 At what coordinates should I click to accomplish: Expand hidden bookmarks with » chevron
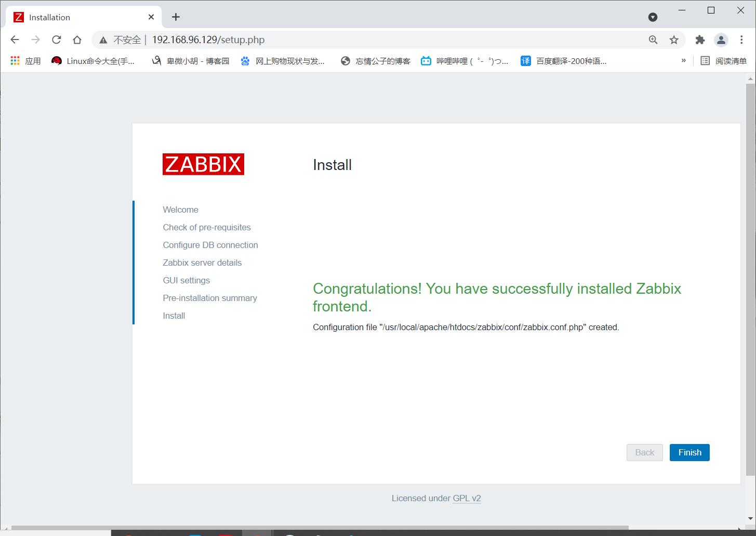tap(683, 61)
